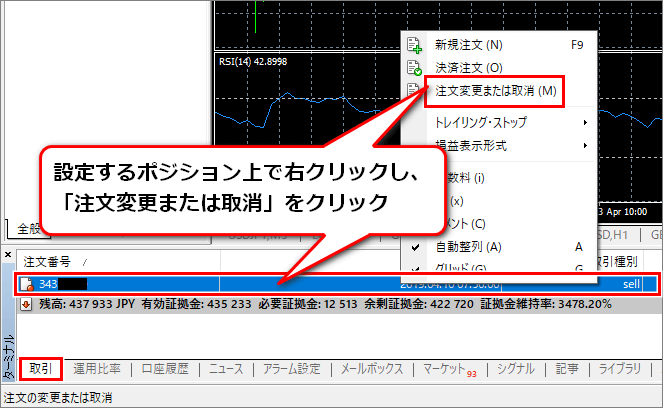663x408 pixels.
Task: Open the 口座履歴 tab
Action: click(x=165, y=369)
